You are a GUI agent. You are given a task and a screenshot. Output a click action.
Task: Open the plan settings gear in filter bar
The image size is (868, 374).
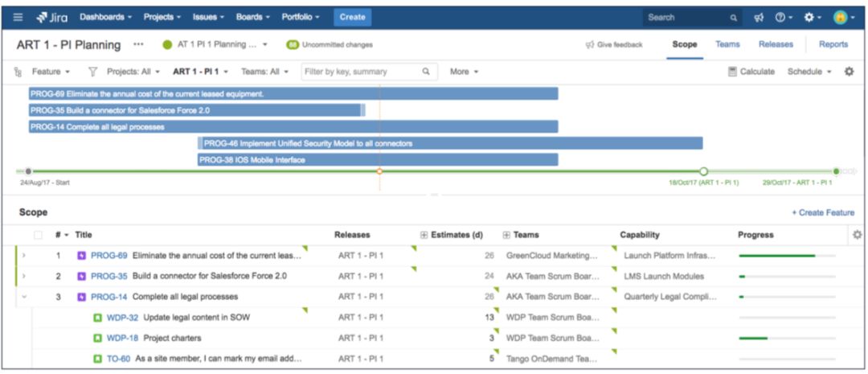850,72
